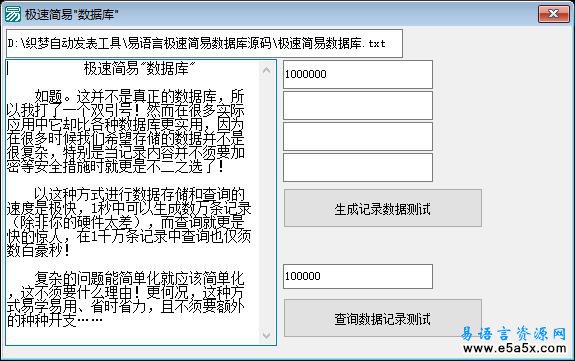This screenshot has height=361, width=575.
Task: Click the scroll up arrow of text box
Action: tap(267, 70)
